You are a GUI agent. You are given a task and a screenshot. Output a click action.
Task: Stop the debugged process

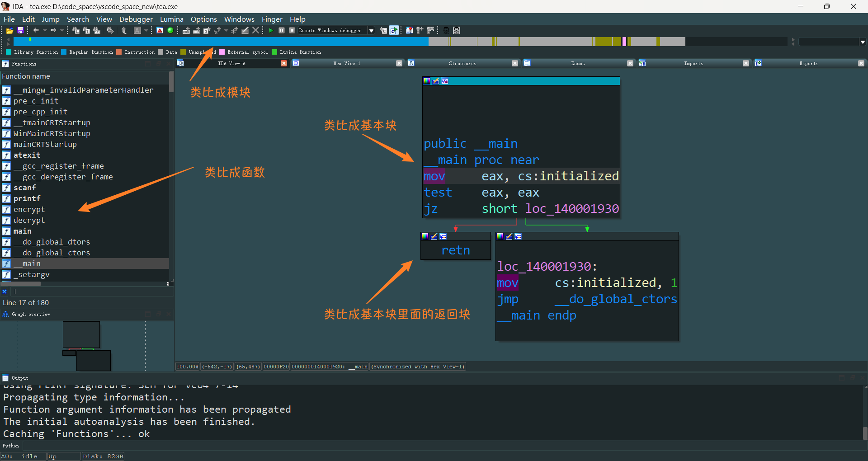click(292, 30)
